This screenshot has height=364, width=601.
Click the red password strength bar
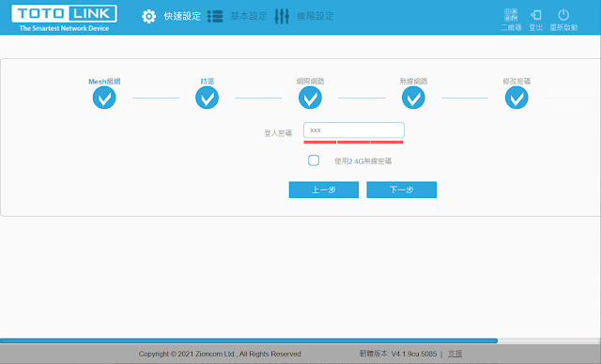[353, 142]
